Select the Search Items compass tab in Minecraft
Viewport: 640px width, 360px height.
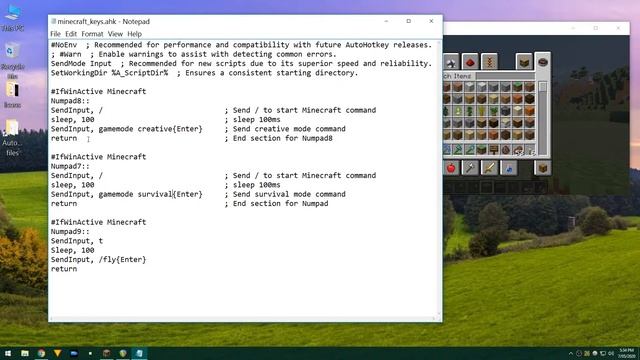pyautogui.click(x=542, y=62)
